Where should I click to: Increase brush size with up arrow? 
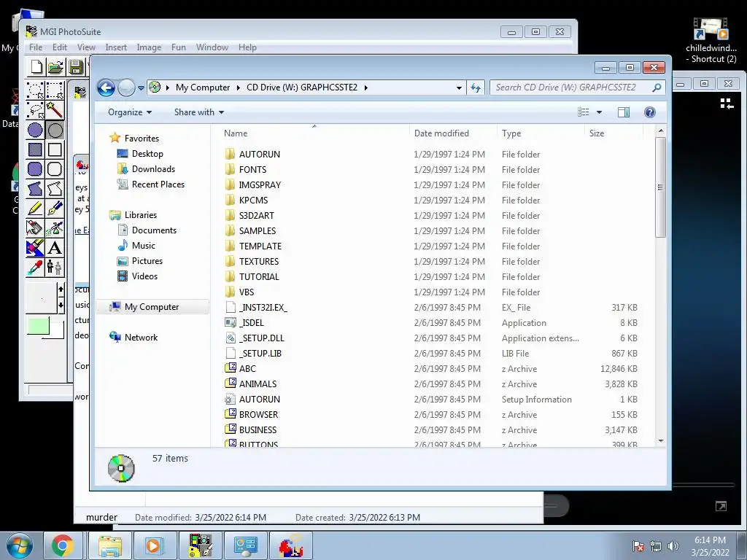(61, 289)
